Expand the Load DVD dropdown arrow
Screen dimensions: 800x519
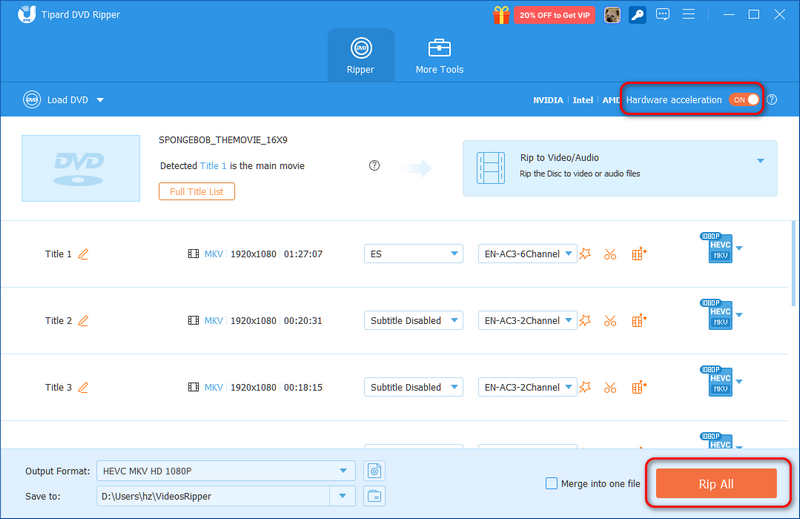click(x=101, y=100)
